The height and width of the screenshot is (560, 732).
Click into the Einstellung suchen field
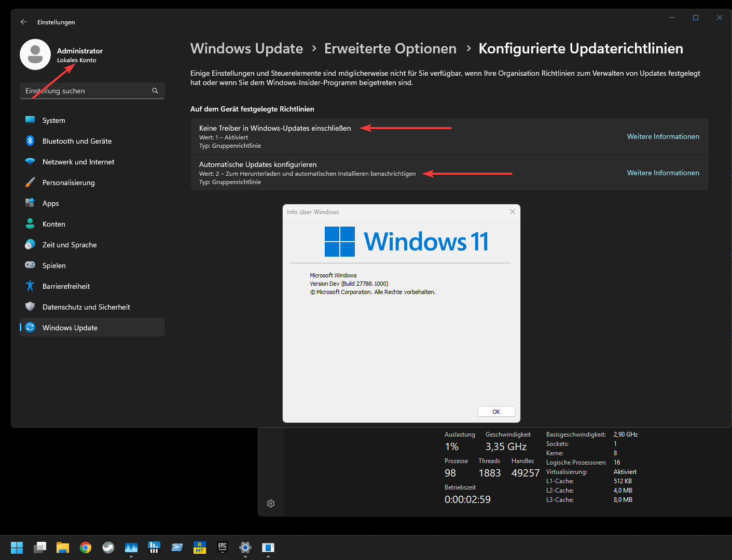click(x=92, y=91)
